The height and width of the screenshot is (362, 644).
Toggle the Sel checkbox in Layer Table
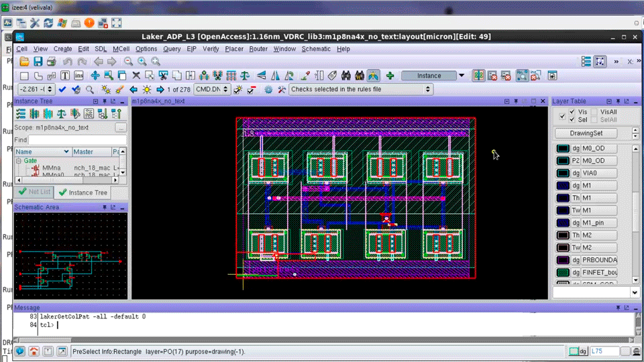coord(572,119)
